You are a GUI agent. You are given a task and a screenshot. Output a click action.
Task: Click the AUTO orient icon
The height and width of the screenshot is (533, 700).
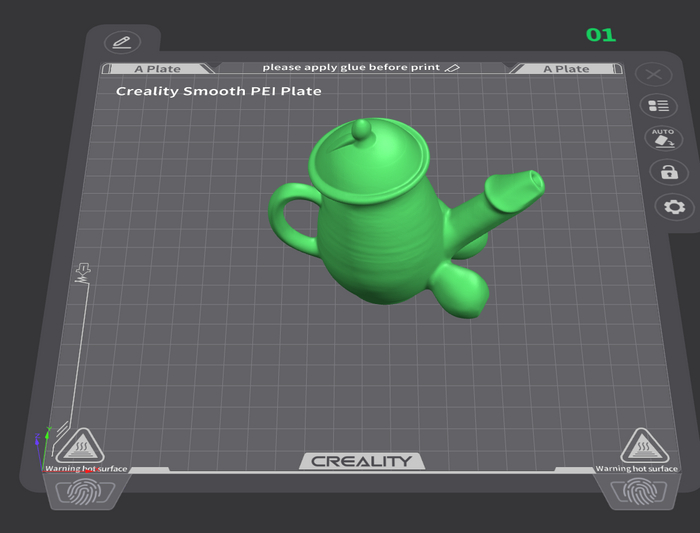662,138
